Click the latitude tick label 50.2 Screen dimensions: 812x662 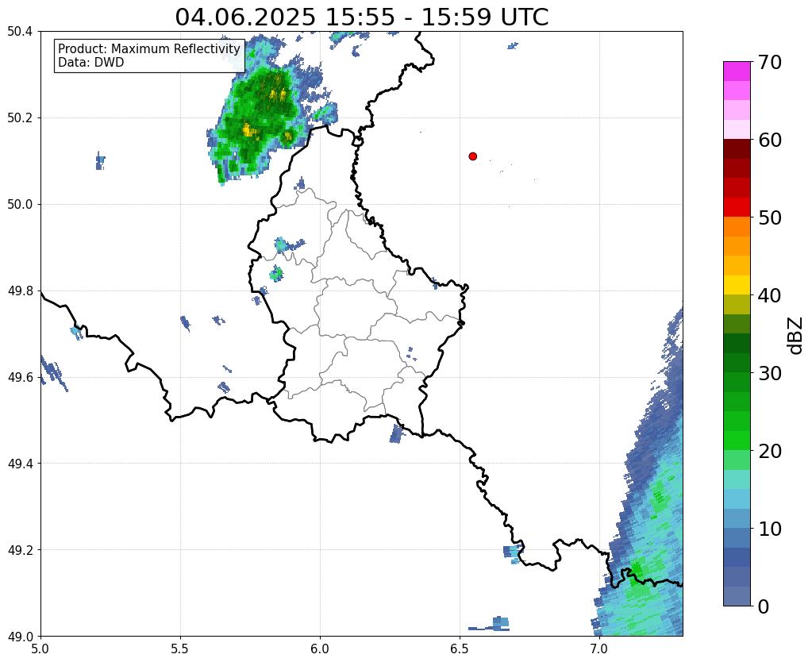tap(20, 118)
